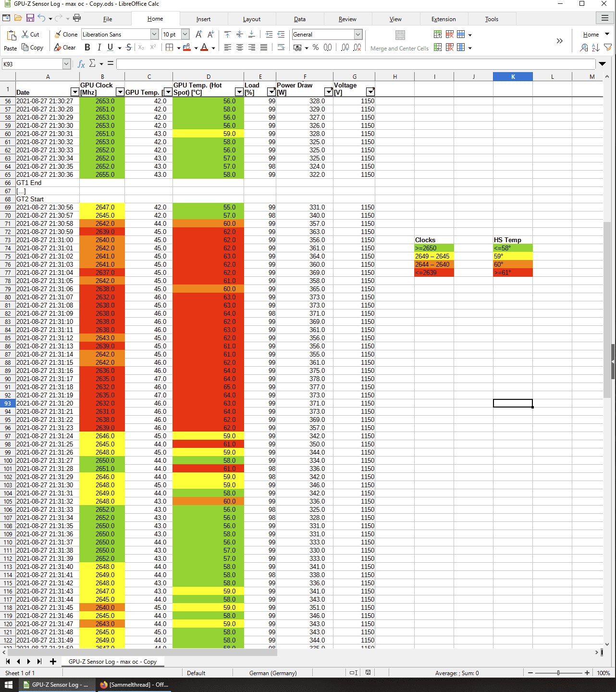Open number format General dropdown
Viewport: 616px width, 692px height.
358,35
